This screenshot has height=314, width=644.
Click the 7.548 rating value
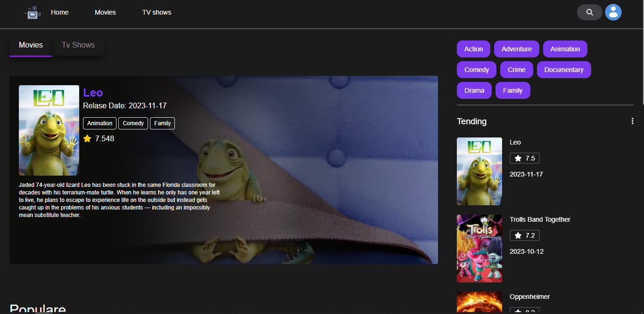[105, 138]
